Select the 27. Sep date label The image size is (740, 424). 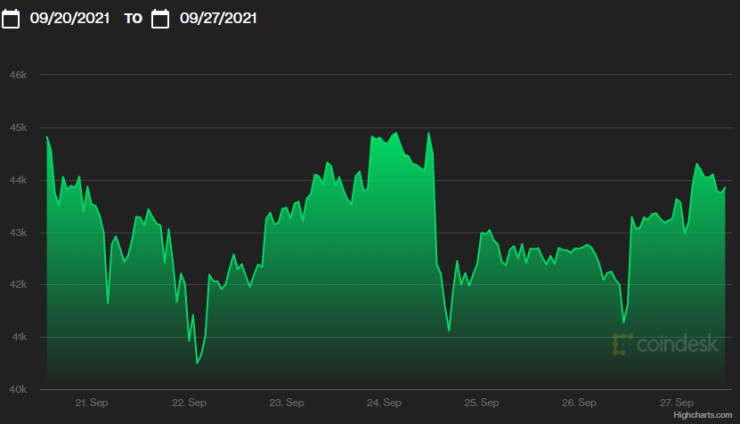click(677, 403)
